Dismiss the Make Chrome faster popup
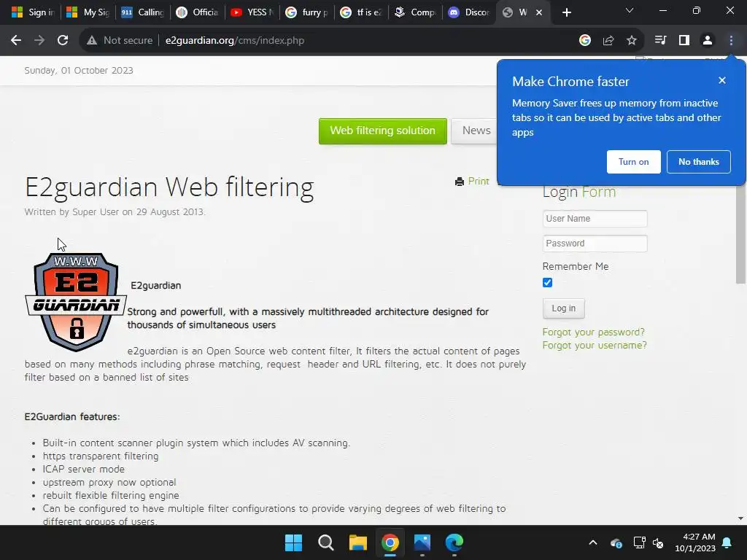The image size is (747, 560). click(x=721, y=80)
